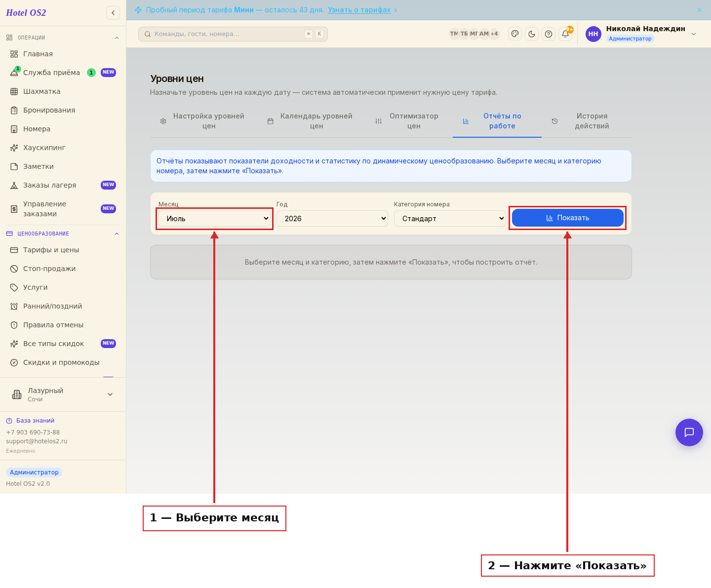Collapse the Операции section
711x588 pixels.
click(x=117, y=38)
